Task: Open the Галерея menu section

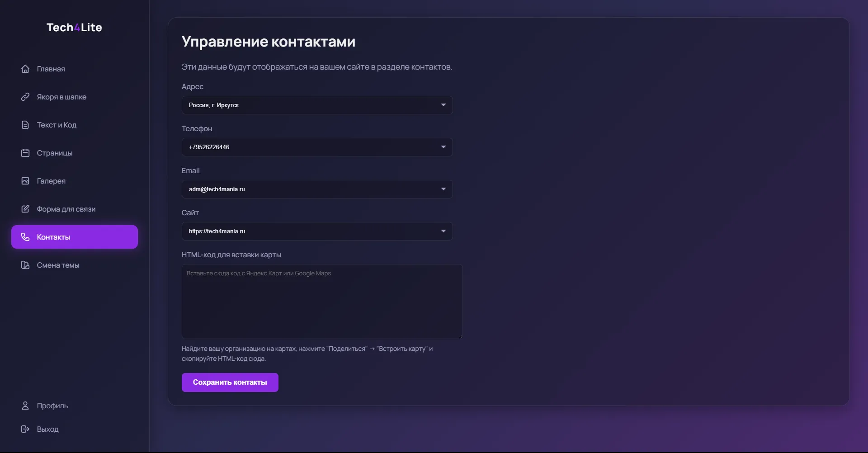Action: point(51,181)
